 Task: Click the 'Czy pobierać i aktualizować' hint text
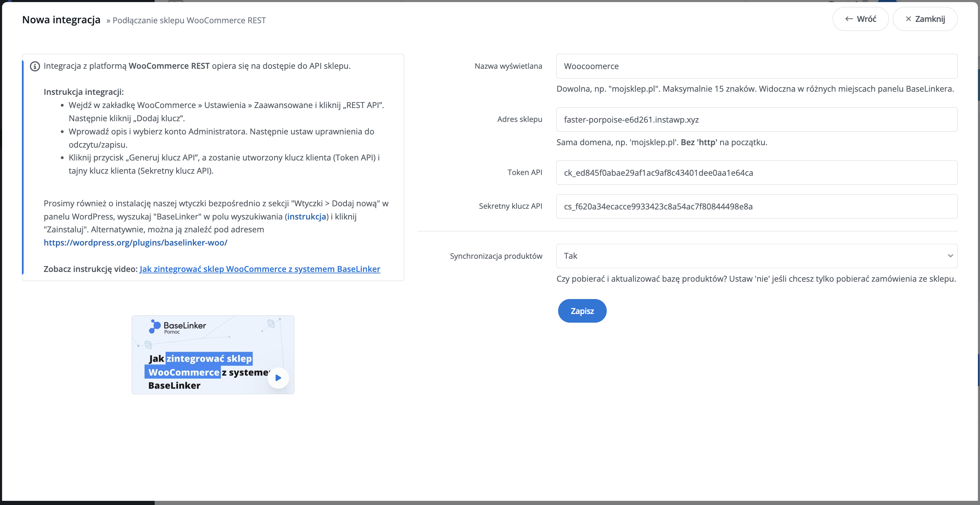(756, 279)
